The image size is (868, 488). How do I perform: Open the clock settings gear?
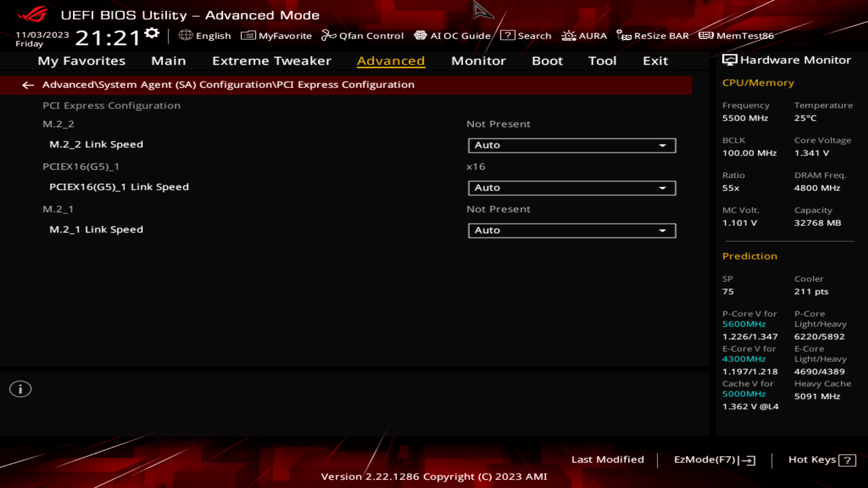(x=152, y=32)
